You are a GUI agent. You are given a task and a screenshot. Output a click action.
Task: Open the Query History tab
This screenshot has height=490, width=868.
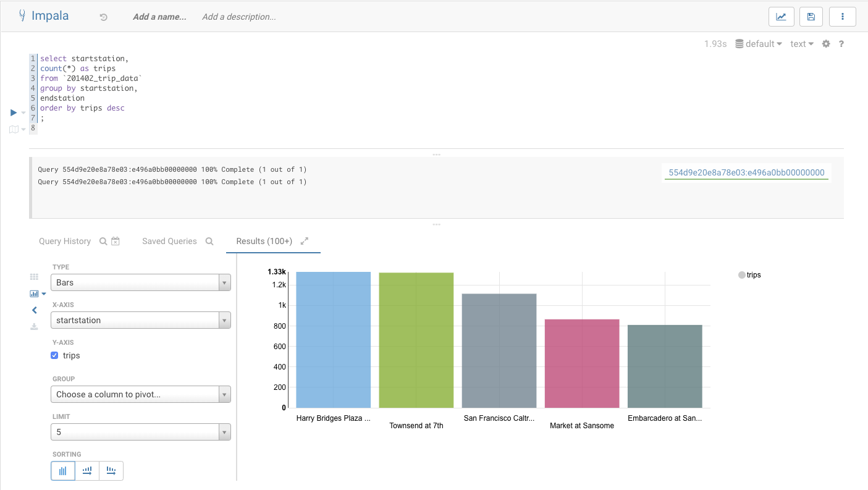[64, 241]
